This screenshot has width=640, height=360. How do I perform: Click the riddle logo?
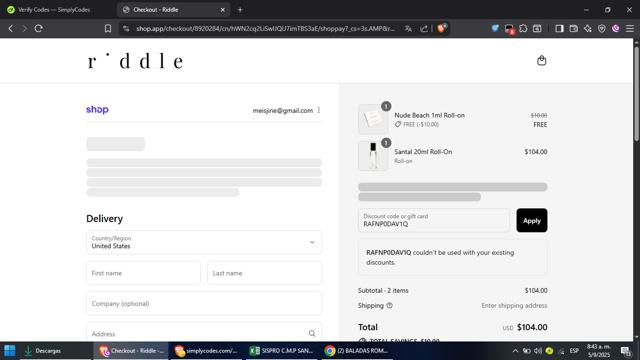click(136, 61)
